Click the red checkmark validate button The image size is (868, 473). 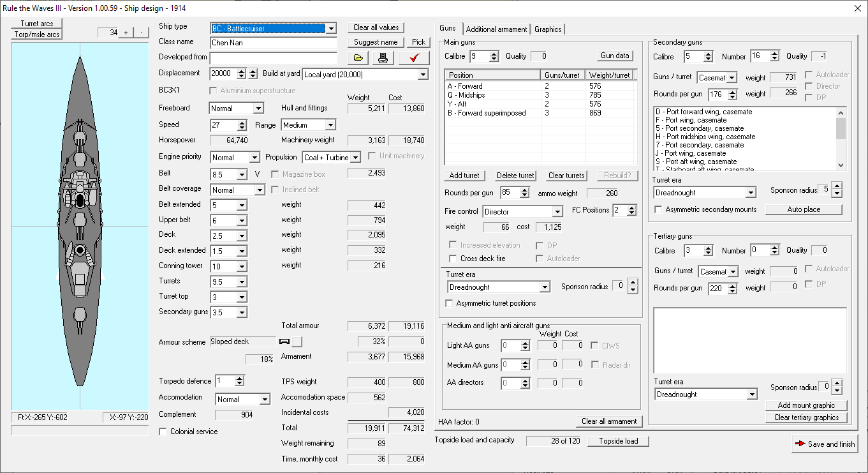(x=414, y=58)
